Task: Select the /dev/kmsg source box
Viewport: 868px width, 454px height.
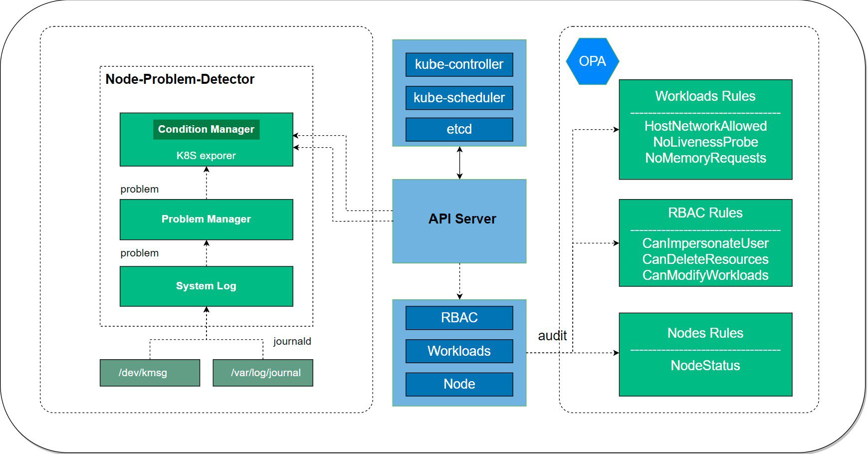Action: (x=150, y=373)
